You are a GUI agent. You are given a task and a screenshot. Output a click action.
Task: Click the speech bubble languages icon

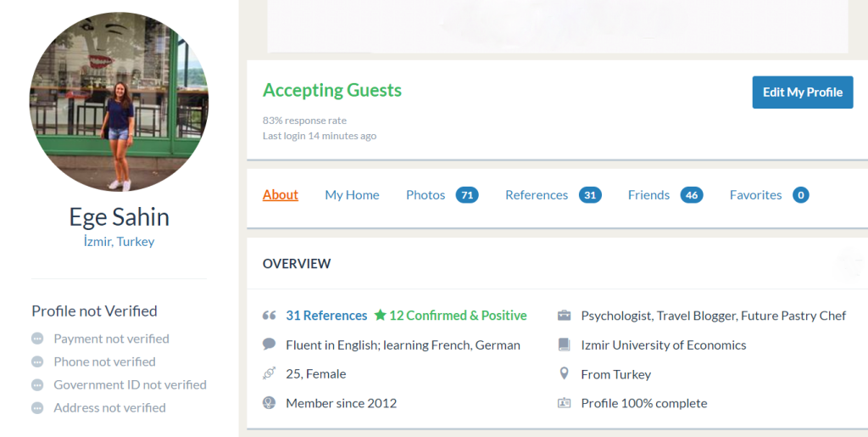[x=270, y=345]
